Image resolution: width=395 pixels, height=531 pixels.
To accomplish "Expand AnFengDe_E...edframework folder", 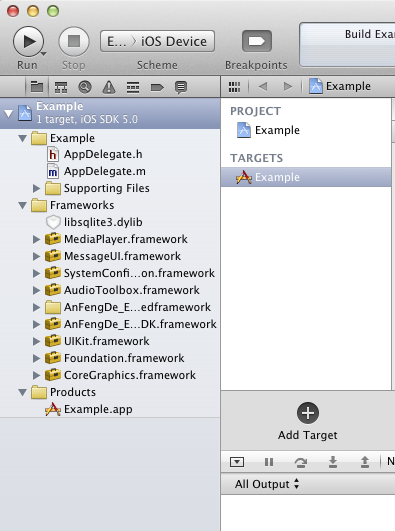I will pos(36,307).
